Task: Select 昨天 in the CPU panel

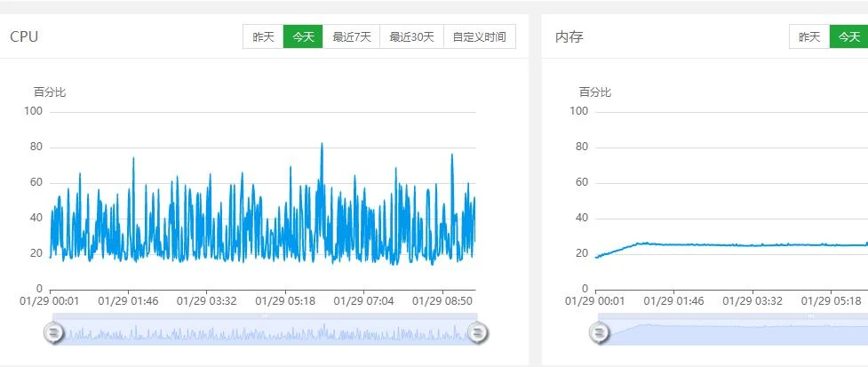Action: click(x=263, y=36)
